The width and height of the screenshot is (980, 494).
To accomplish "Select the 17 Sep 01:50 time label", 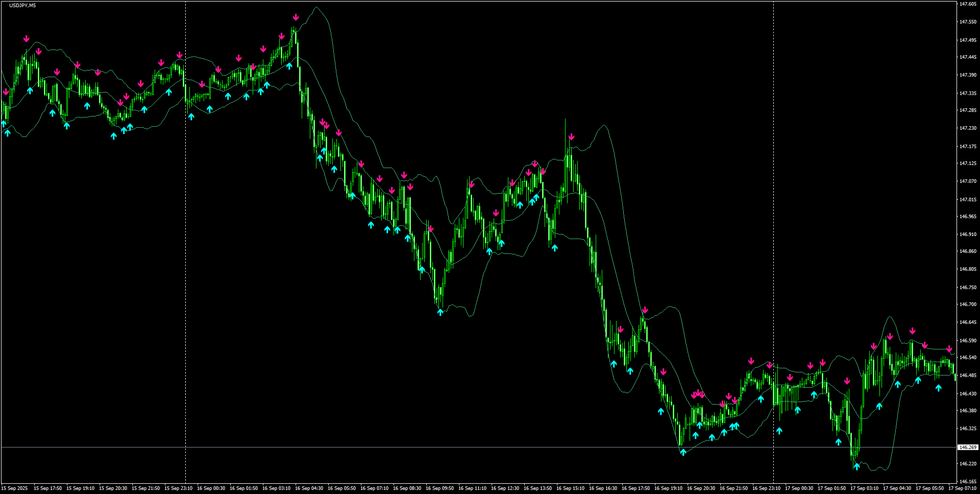I will [x=831, y=488].
